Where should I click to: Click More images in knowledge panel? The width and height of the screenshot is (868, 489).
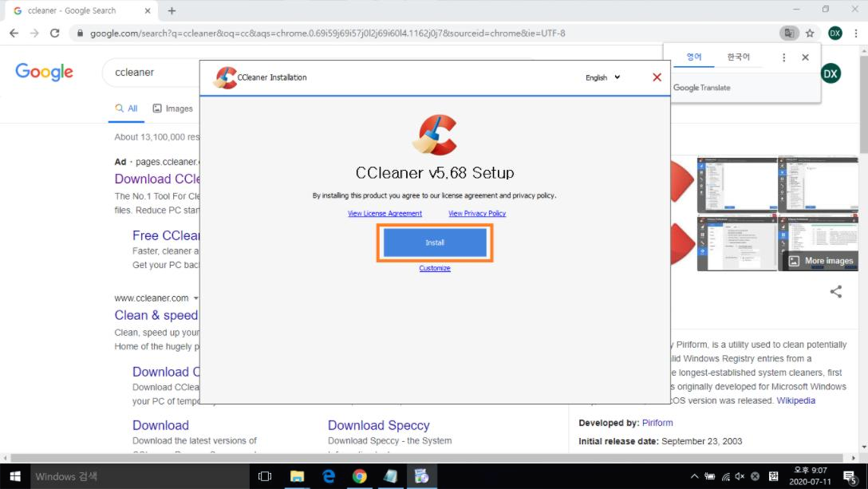tap(822, 261)
